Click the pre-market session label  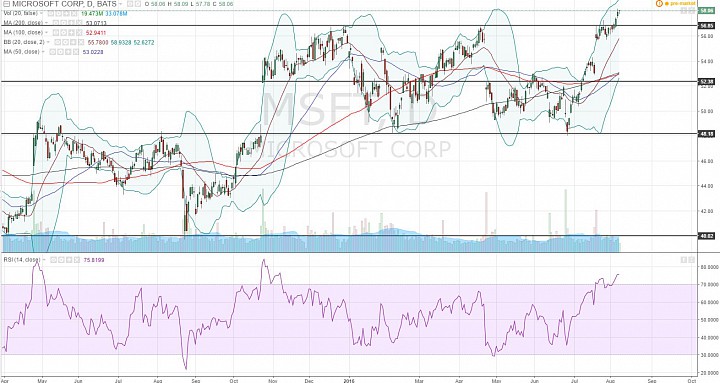(683, 4)
